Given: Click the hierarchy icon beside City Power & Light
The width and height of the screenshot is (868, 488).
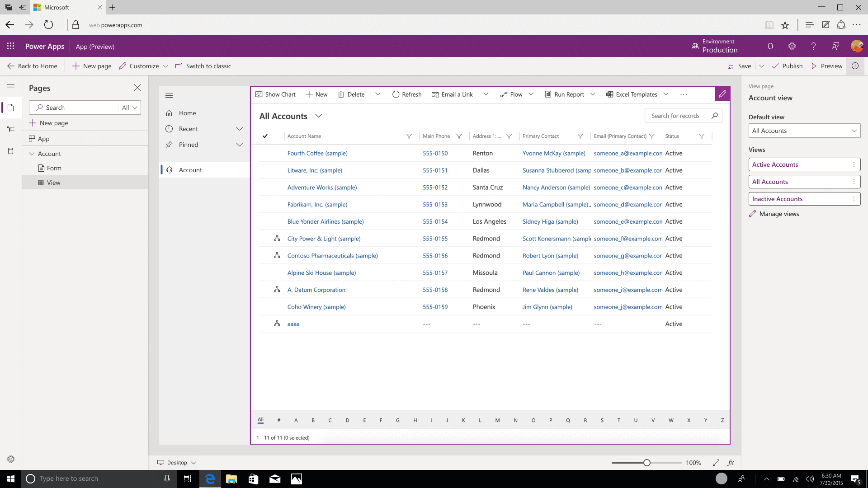Looking at the screenshot, I should (277, 238).
